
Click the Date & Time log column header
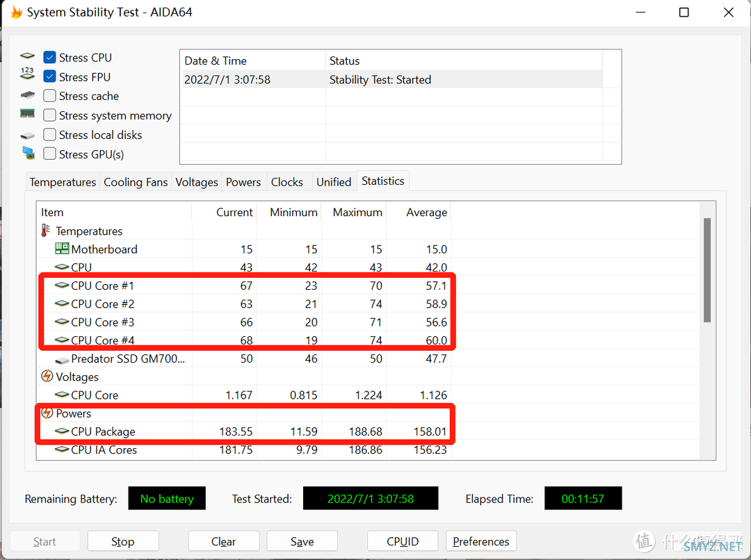point(253,60)
